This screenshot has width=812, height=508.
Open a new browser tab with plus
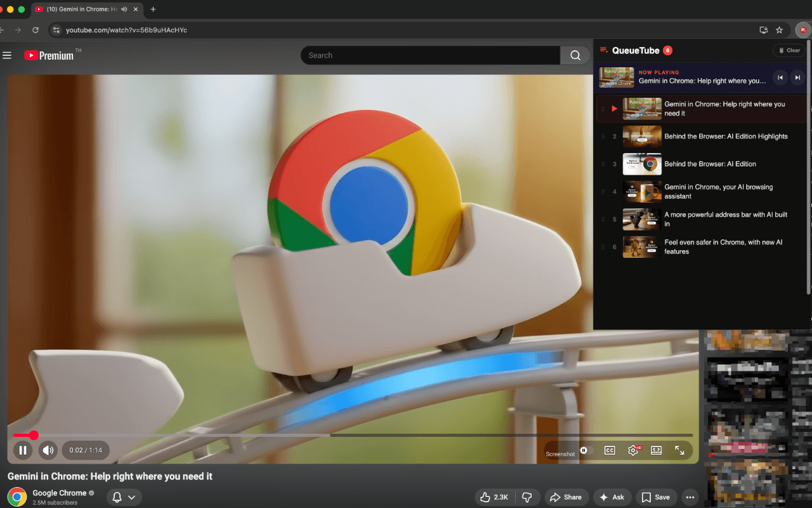(x=153, y=10)
